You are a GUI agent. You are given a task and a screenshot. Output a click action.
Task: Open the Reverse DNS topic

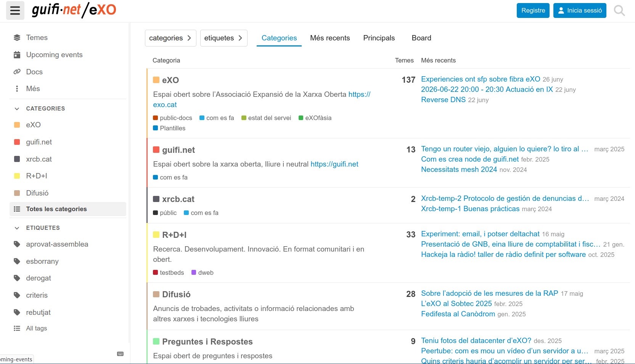(443, 100)
